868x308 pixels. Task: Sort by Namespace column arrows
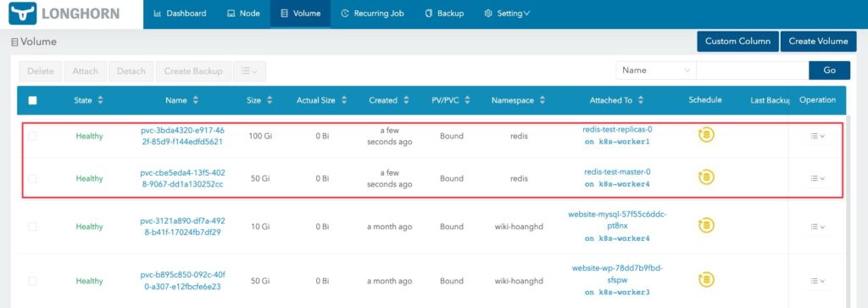coord(542,100)
